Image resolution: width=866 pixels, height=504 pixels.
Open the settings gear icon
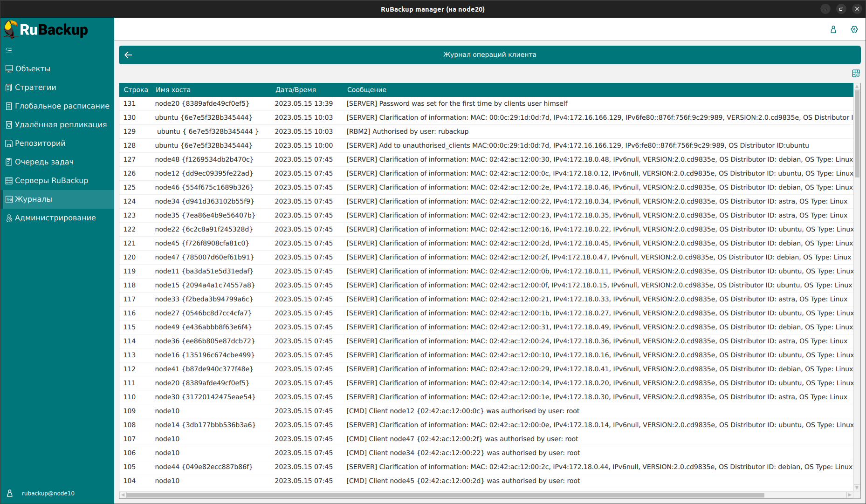coord(854,29)
